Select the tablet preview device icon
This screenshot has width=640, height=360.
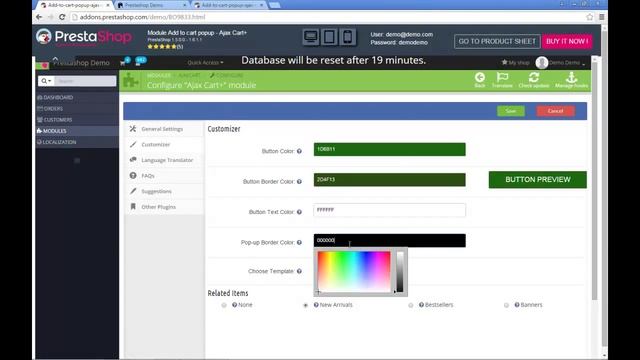(329, 37)
